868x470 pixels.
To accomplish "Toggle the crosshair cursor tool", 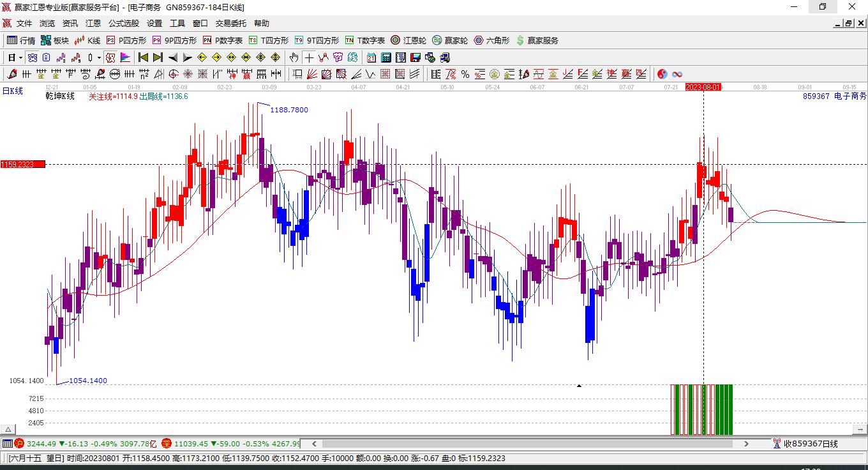I will click(309, 57).
